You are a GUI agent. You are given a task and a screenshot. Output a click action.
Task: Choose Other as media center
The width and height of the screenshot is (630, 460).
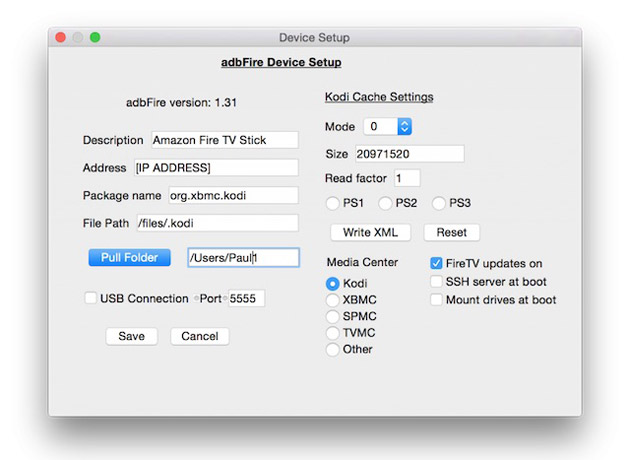(333, 350)
